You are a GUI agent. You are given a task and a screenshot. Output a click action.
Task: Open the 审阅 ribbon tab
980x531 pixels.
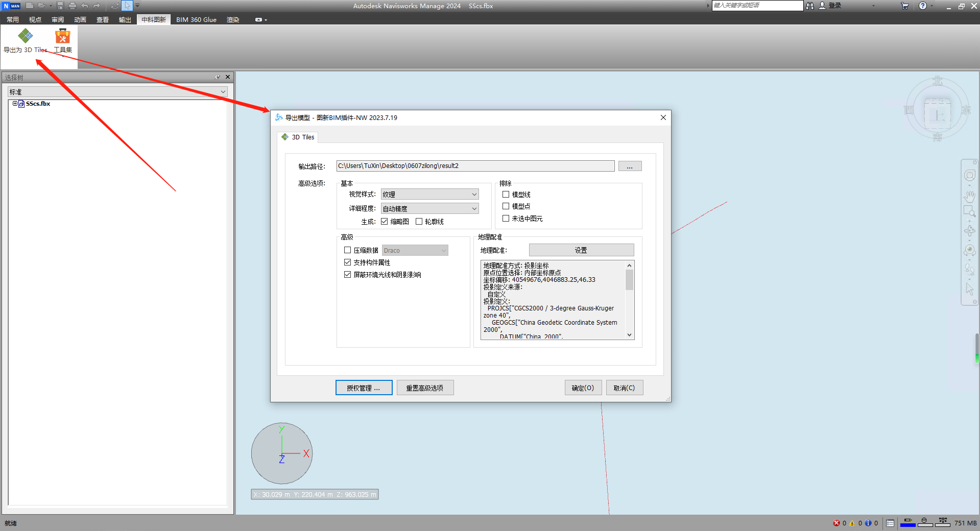[58, 19]
